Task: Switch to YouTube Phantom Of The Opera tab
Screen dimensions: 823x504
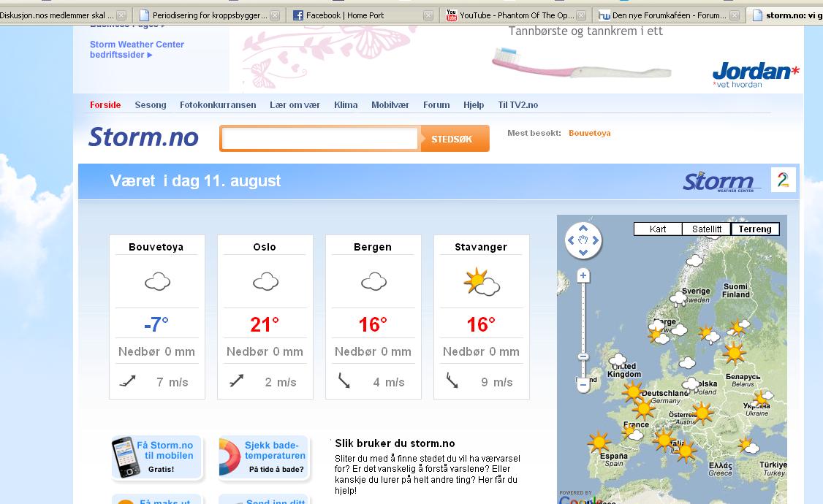Action: (515, 15)
